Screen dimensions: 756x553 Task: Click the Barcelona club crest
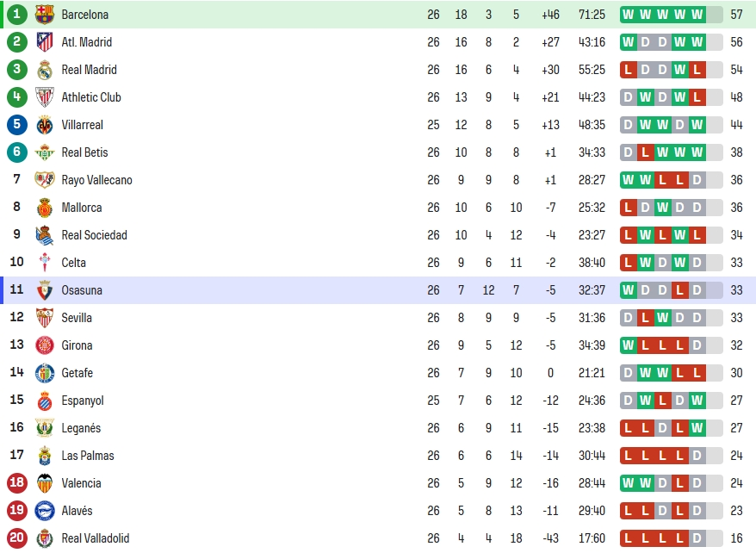45,15
